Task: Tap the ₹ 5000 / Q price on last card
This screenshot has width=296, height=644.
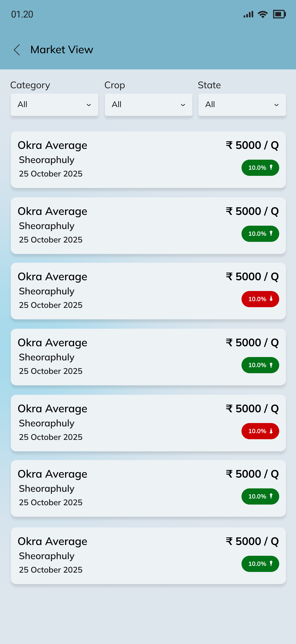Action: point(252,541)
